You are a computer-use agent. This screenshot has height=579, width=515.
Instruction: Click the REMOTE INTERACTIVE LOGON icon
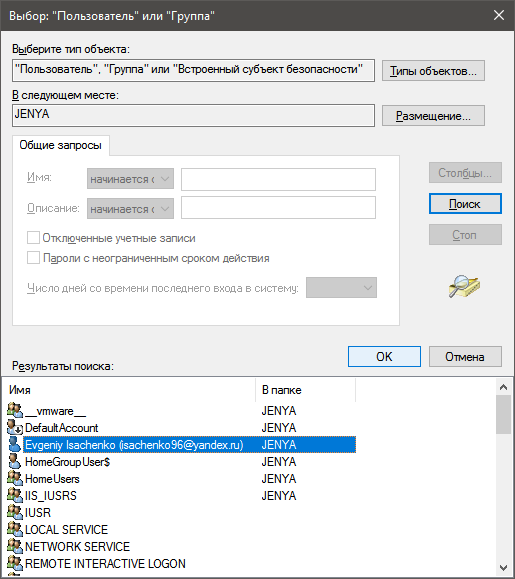15,563
